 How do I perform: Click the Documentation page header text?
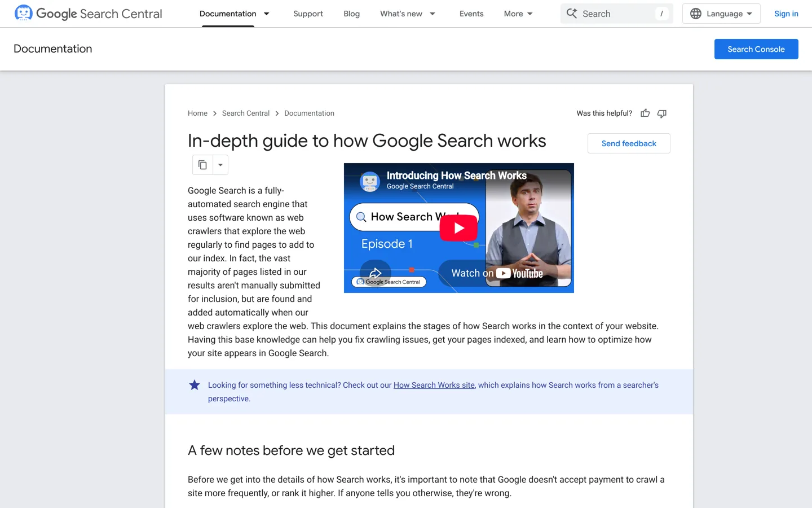coord(53,49)
